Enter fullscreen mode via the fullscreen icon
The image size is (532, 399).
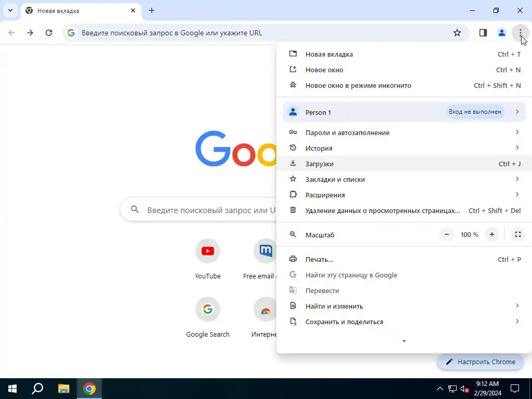518,234
